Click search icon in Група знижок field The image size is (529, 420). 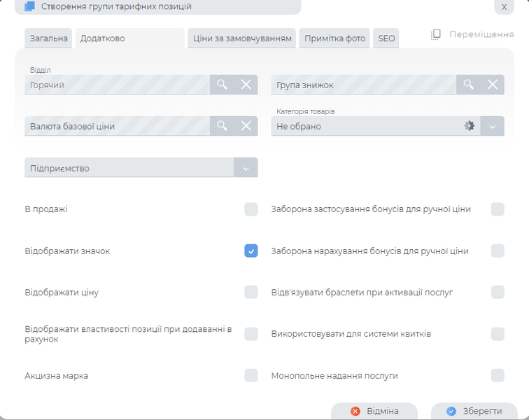[x=469, y=85]
